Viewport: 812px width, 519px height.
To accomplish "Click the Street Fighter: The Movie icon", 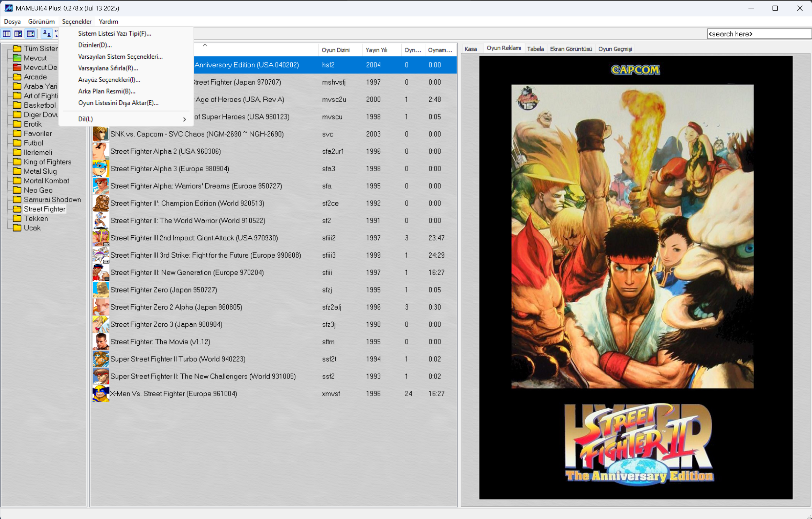I will [101, 342].
